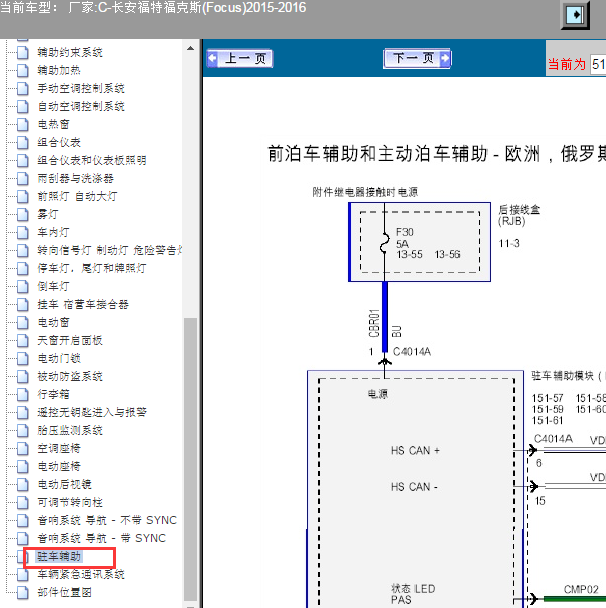Open 辅助加热 tree entry
The image size is (606, 608).
pyautogui.click(x=59, y=70)
